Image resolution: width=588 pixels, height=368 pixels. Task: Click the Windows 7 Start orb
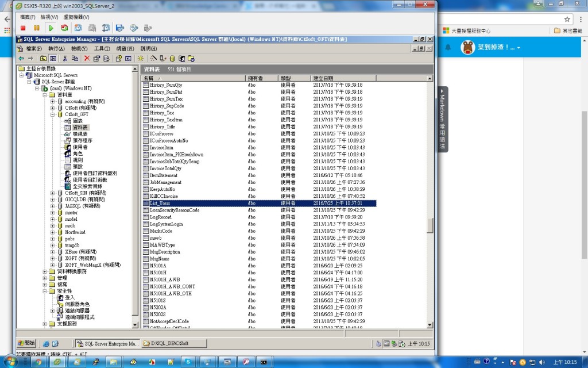(x=10, y=362)
